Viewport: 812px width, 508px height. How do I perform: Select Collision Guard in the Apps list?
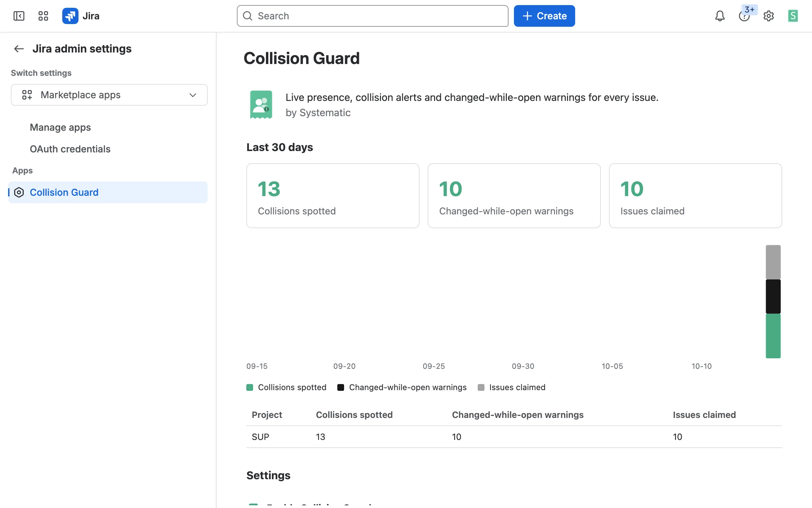click(x=108, y=192)
